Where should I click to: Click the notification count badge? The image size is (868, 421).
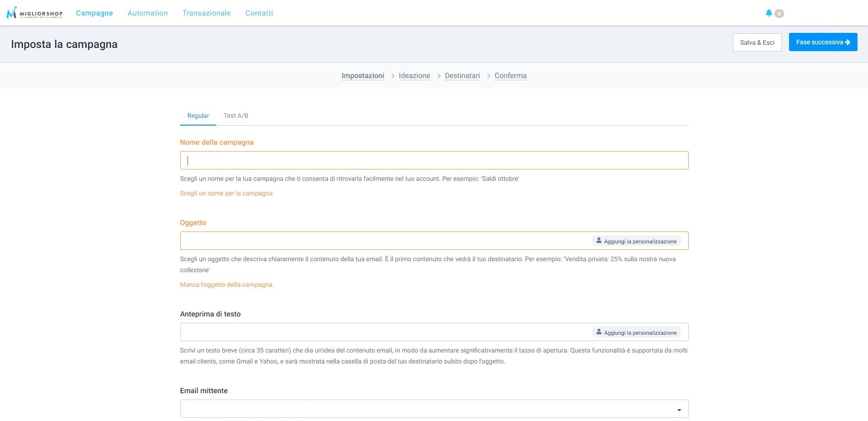pos(779,14)
